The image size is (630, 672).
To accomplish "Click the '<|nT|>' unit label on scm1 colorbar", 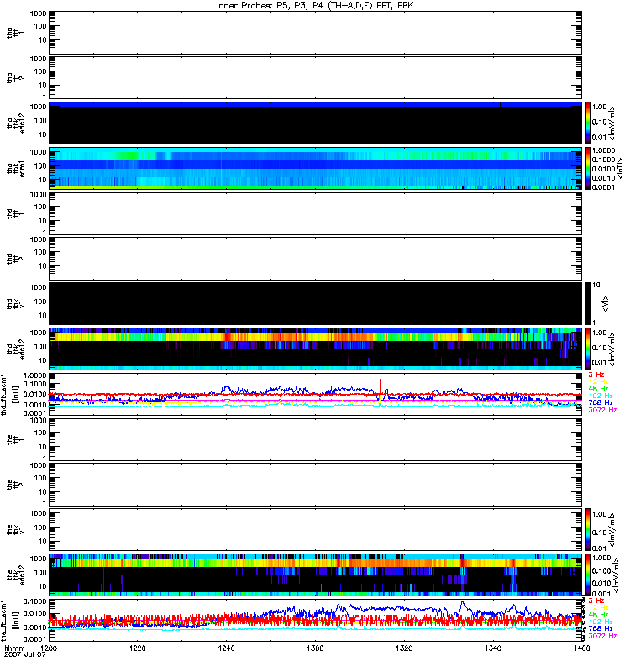I will click(x=619, y=169).
